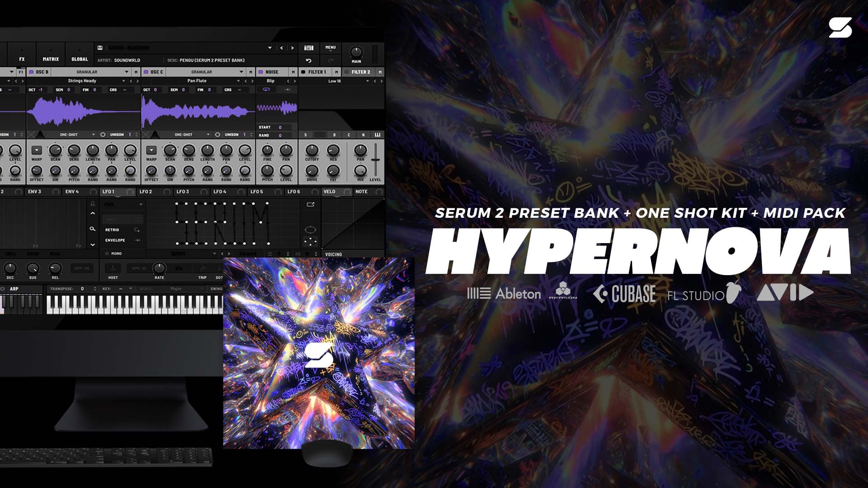Click the noise loop mode icon
Screen dimensions: 868x488
pyautogui.click(x=266, y=89)
